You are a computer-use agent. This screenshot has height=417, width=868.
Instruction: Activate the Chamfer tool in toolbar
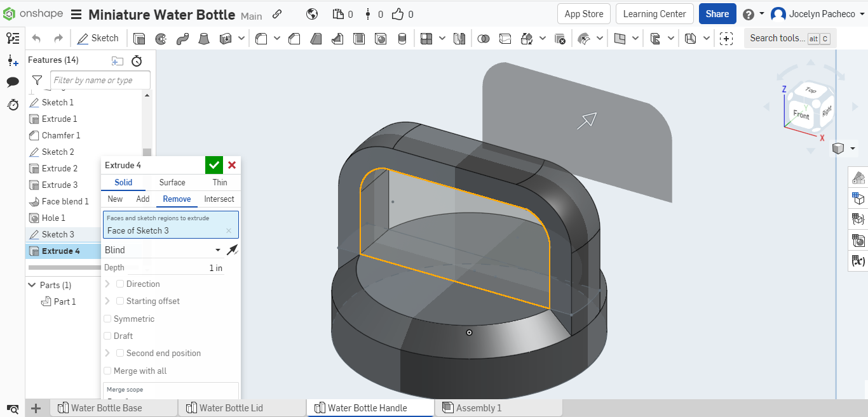pyautogui.click(x=294, y=39)
